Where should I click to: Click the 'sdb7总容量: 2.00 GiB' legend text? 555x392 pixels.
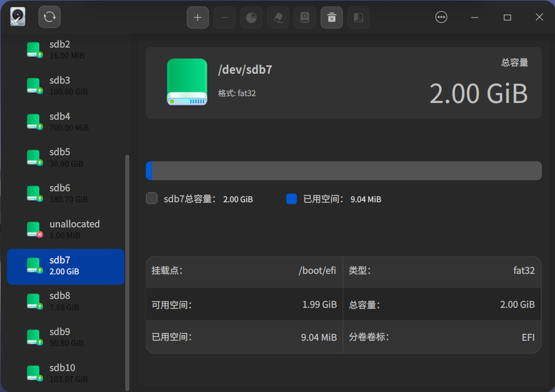[x=208, y=199]
